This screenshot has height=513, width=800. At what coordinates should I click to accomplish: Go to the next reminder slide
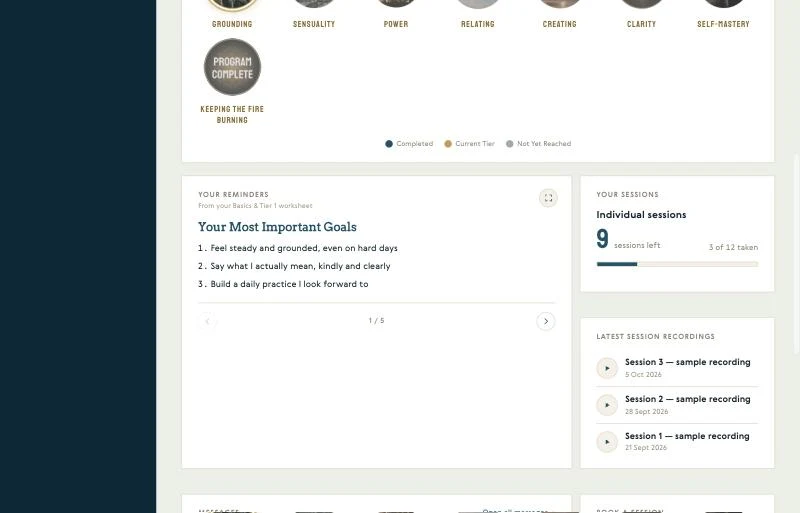[x=545, y=321]
